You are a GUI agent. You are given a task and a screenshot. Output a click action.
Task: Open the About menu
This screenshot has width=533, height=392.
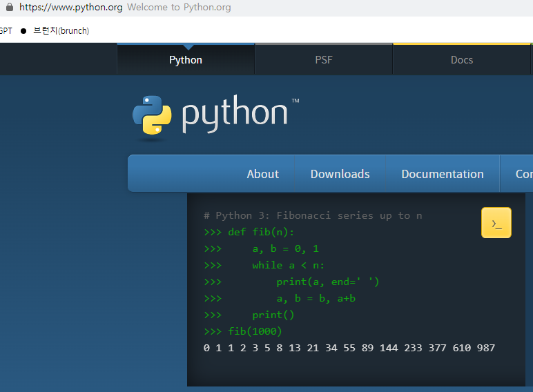tap(263, 174)
